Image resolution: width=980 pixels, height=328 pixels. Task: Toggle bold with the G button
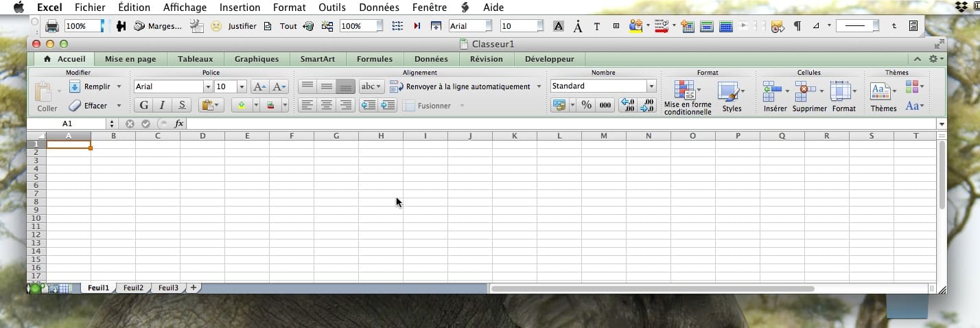coord(144,105)
